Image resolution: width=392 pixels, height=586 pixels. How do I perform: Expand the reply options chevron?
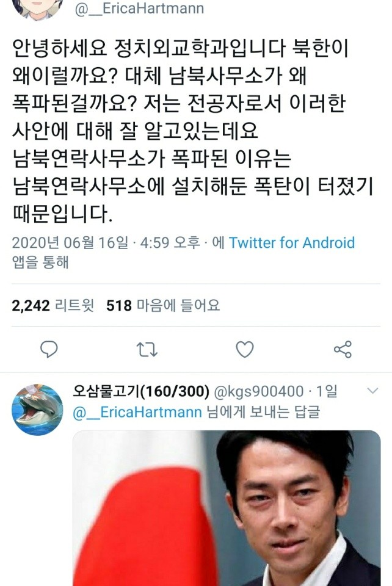(x=373, y=391)
